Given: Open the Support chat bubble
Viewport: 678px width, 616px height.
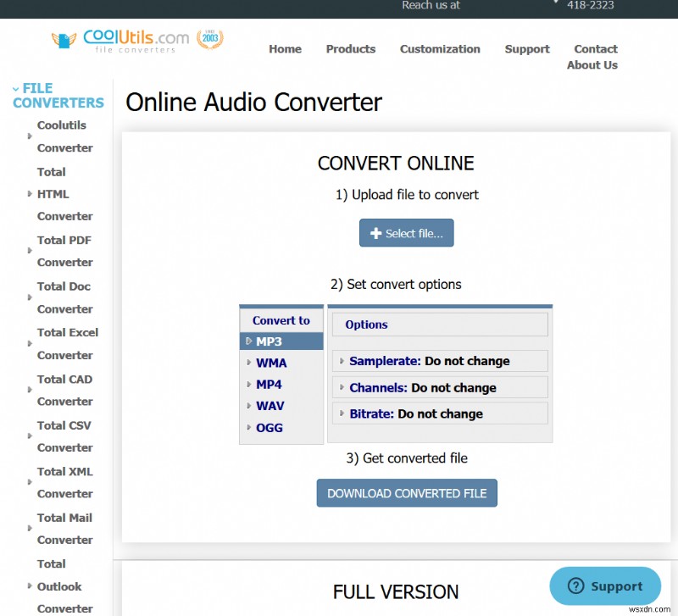Looking at the screenshot, I should (x=605, y=586).
